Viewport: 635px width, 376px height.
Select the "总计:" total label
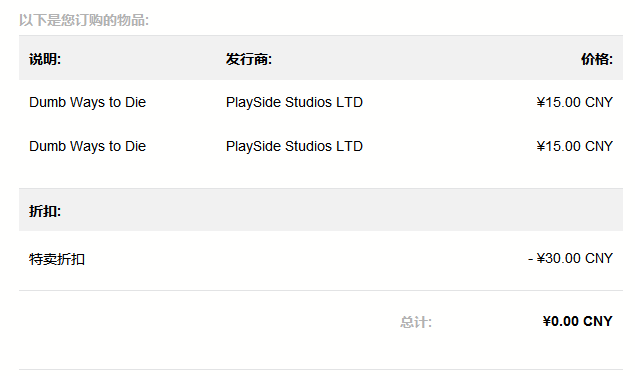[x=416, y=322]
